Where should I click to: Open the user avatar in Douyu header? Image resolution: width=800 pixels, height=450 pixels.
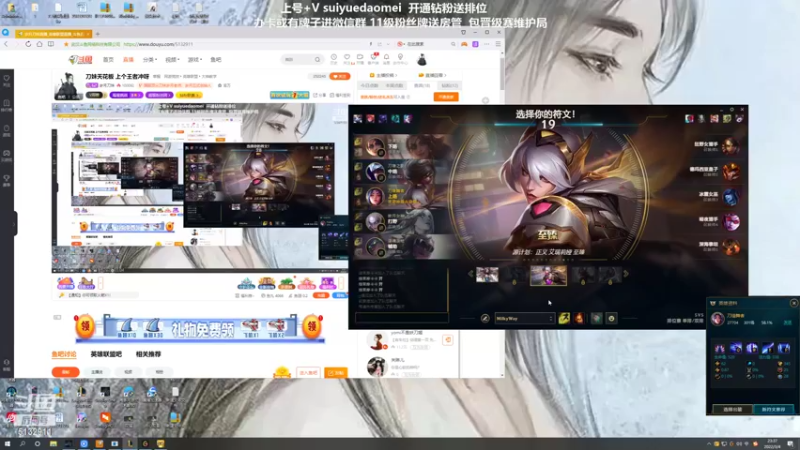point(421,60)
